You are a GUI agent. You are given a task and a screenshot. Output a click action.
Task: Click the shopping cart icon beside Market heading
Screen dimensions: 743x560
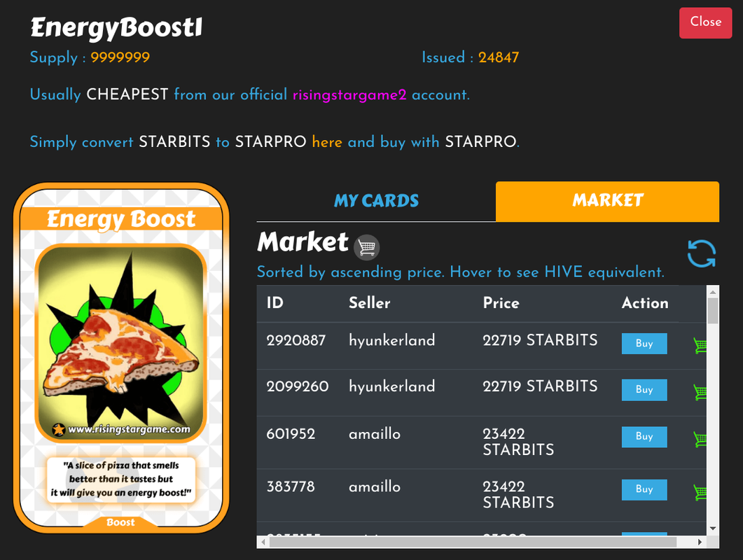[367, 247]
